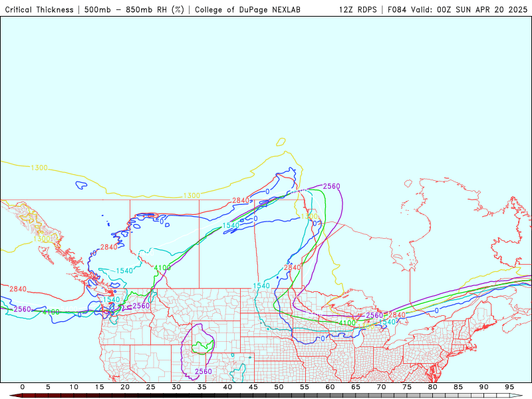The image size is (532, 399).
Task: Click the 5 tick label on the color scale
Action: coord(48,387)
